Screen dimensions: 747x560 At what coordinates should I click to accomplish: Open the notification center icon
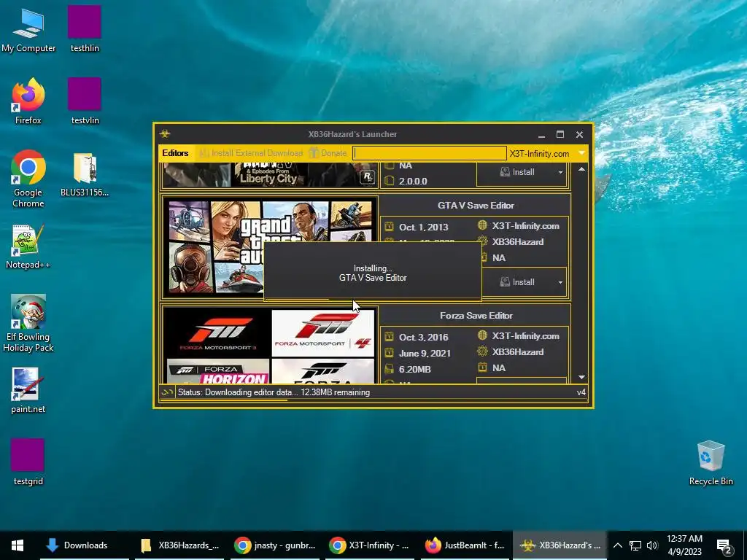pos(724,546)
